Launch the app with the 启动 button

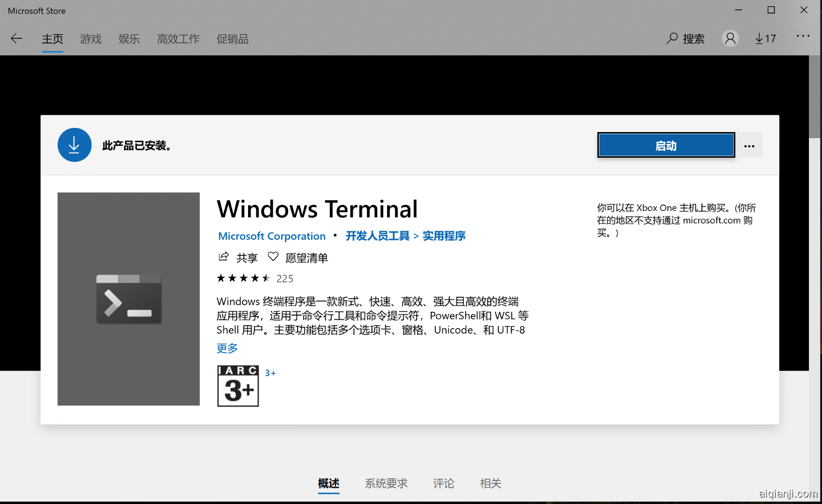(666, 145)
